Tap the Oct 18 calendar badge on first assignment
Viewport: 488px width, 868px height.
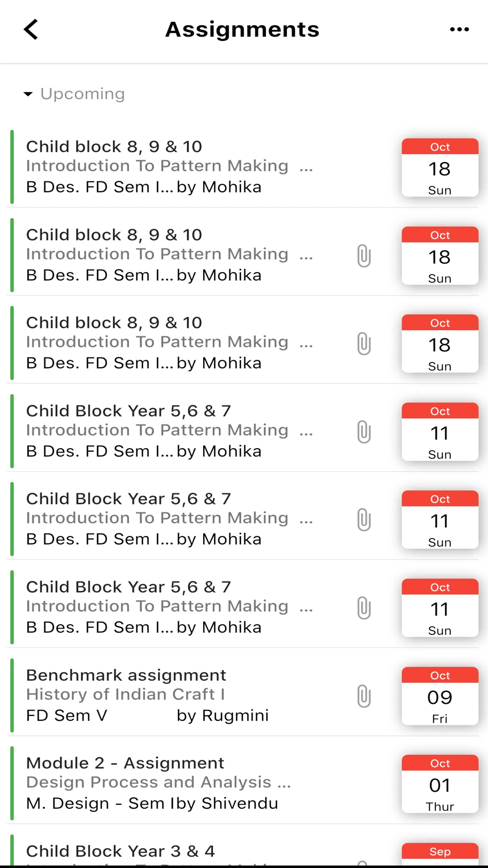coord(440,168)
